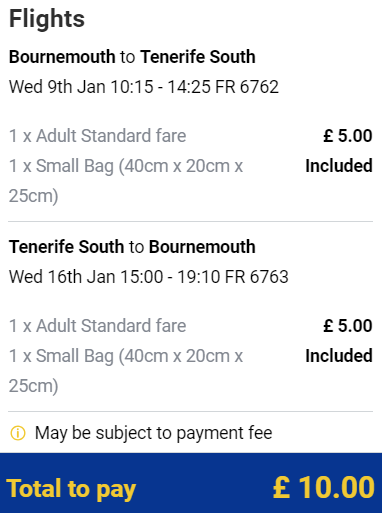The height and width of the screenshot is (513, 382).
Task: Click outbound flight details Wed 9th Jan
Action: (x=144, y=87)
